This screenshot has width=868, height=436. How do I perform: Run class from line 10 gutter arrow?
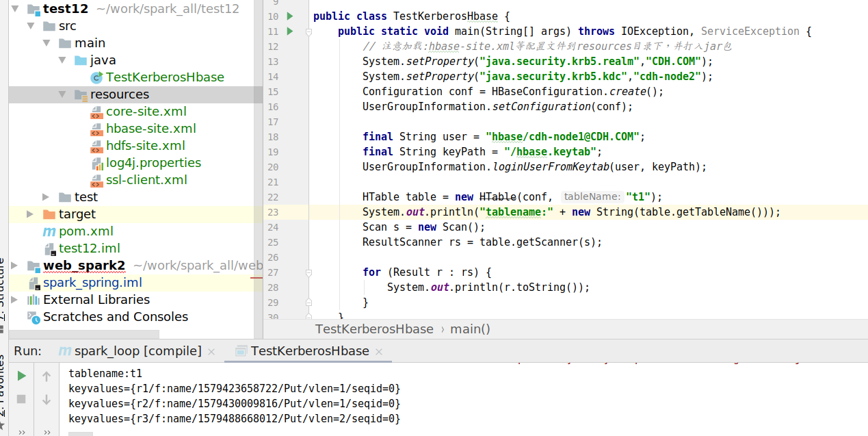290,16
